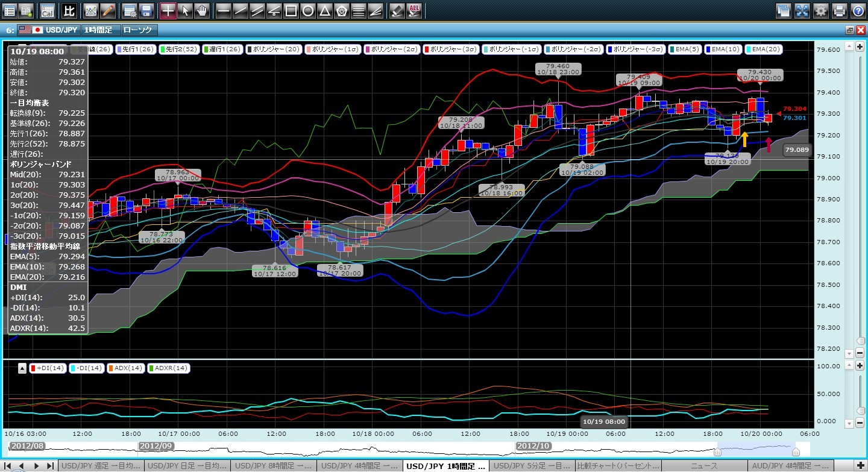
Task: Click the ローソク chart type button
Action: 139,30
